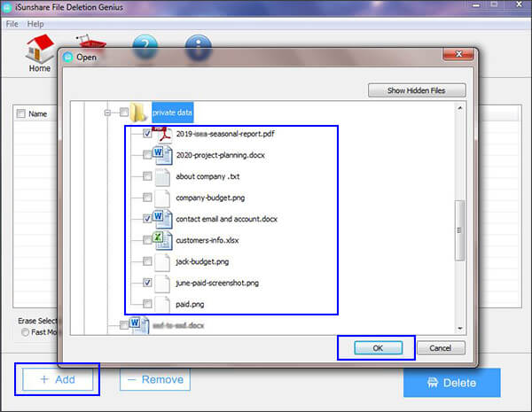Click the blue question mark help icon

[x=145, y=46]
